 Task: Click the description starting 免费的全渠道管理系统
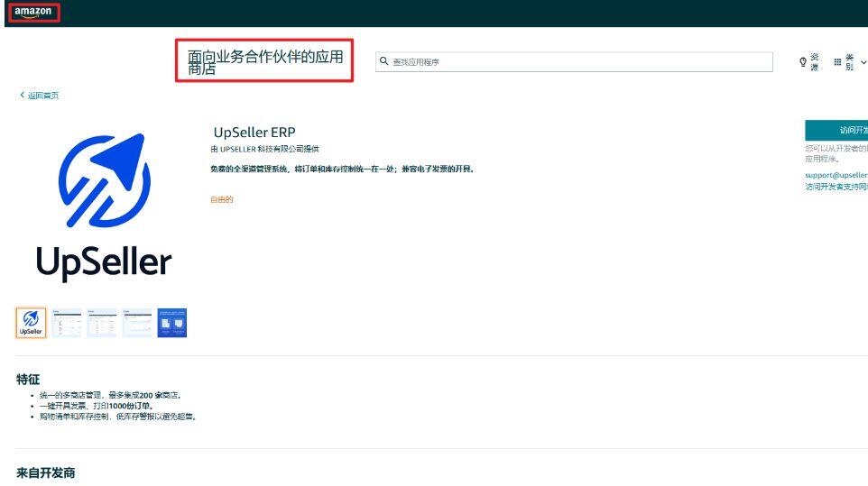coord(342,169)
